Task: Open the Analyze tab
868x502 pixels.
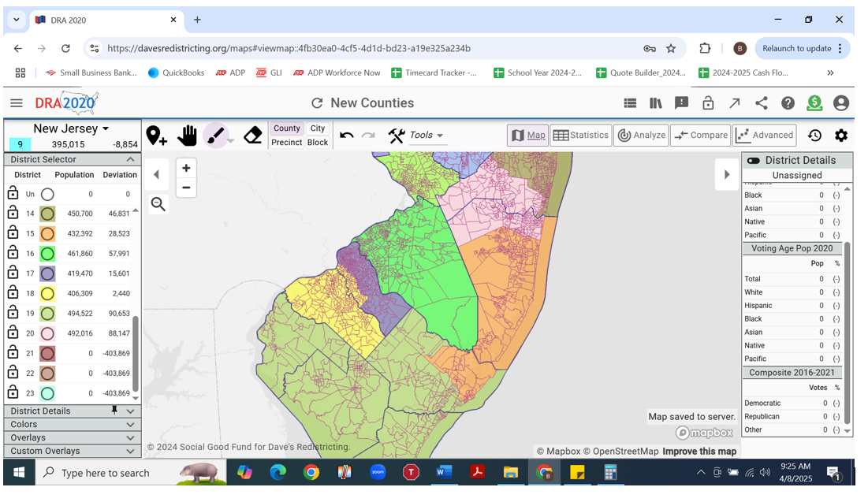Action: 641,136
